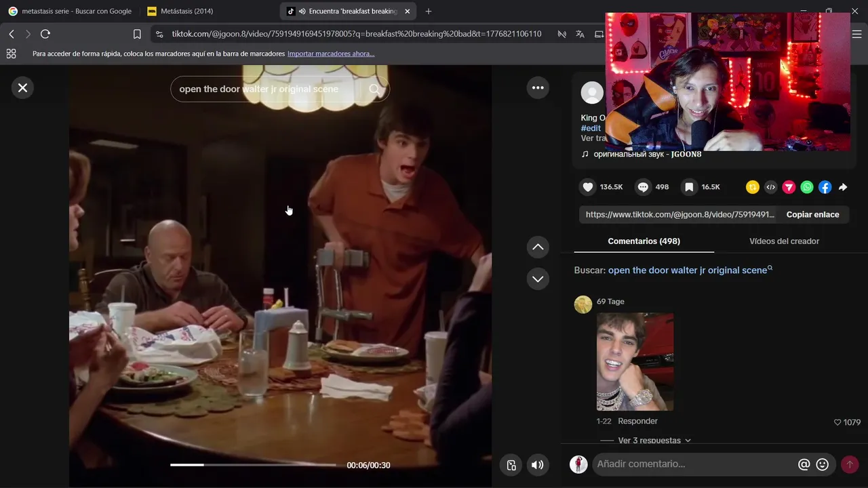Repost the video with the yellow repost icon
868x488 pixels.
point(753,187)
